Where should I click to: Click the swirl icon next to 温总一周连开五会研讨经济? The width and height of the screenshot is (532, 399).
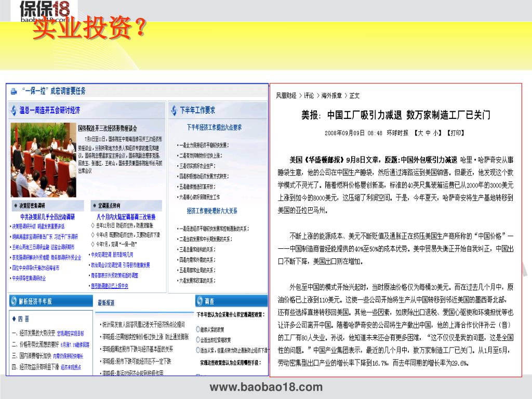[x=14, y=110]
